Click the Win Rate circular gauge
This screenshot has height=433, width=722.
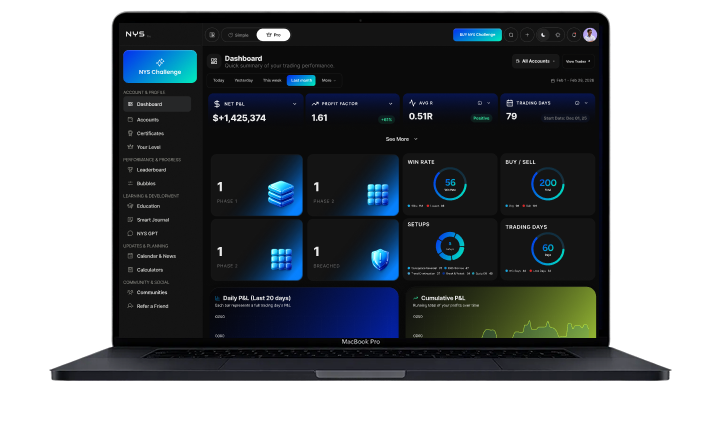click(x=450, y=183)
